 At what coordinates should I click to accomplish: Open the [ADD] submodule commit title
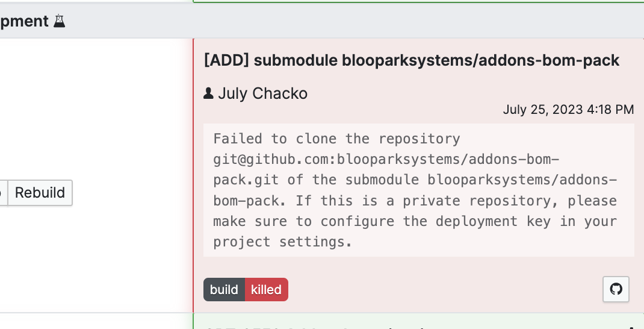(412, 60)
